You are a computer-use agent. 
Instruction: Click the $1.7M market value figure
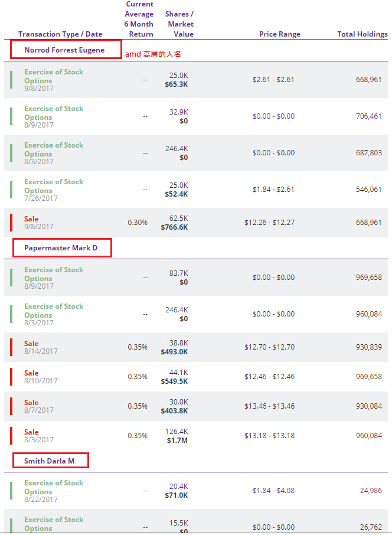pyautogui.click(x=178, y=439)
